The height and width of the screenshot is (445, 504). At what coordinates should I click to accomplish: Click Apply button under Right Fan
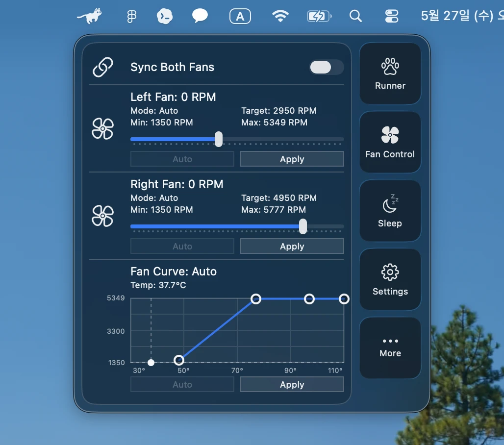[x=292, y=246]
